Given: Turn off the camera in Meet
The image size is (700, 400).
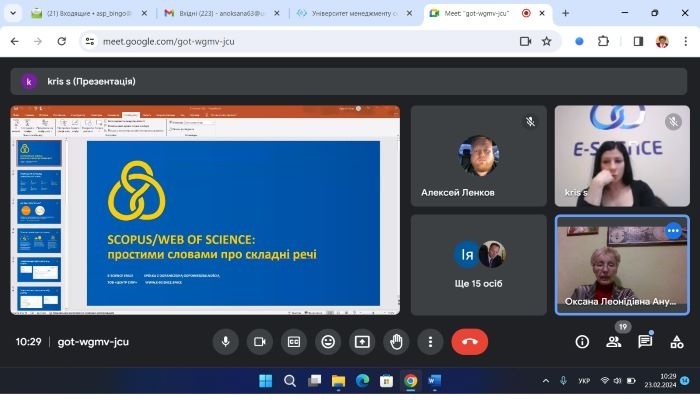Looking at the screenshot, I should pos(259,342).
